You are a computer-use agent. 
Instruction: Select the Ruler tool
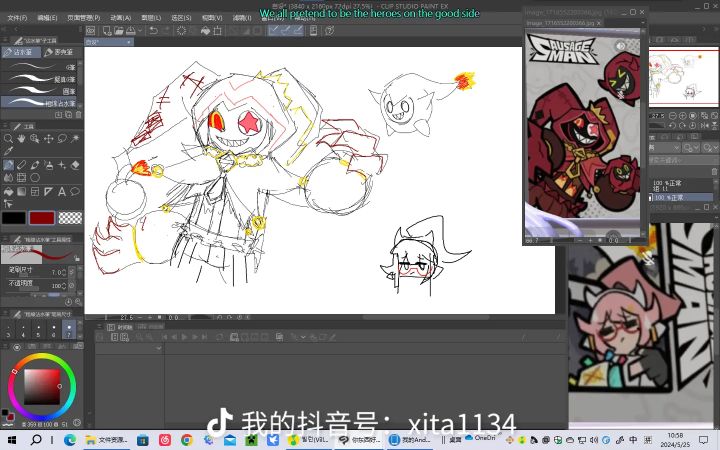click(x=49, y=191)
